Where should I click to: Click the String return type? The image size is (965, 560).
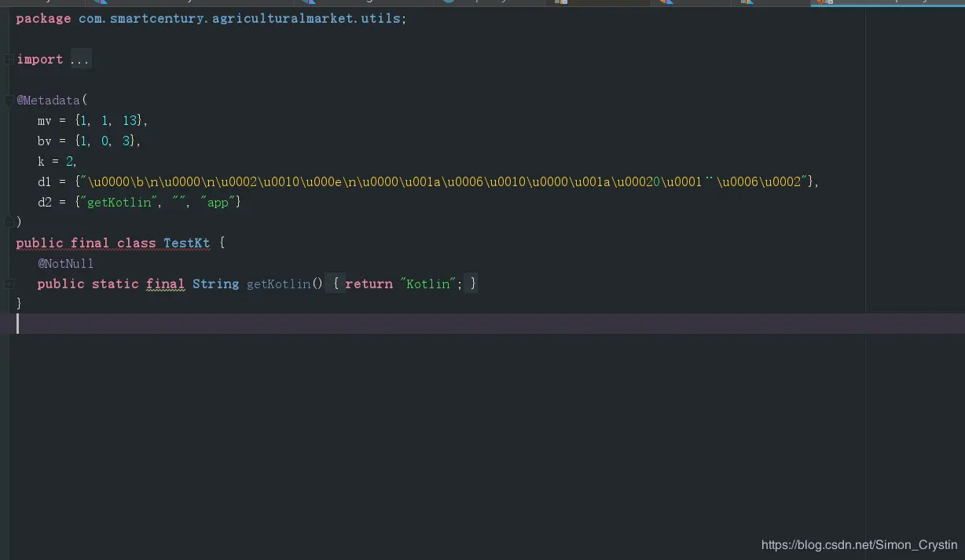pos(215,284)
